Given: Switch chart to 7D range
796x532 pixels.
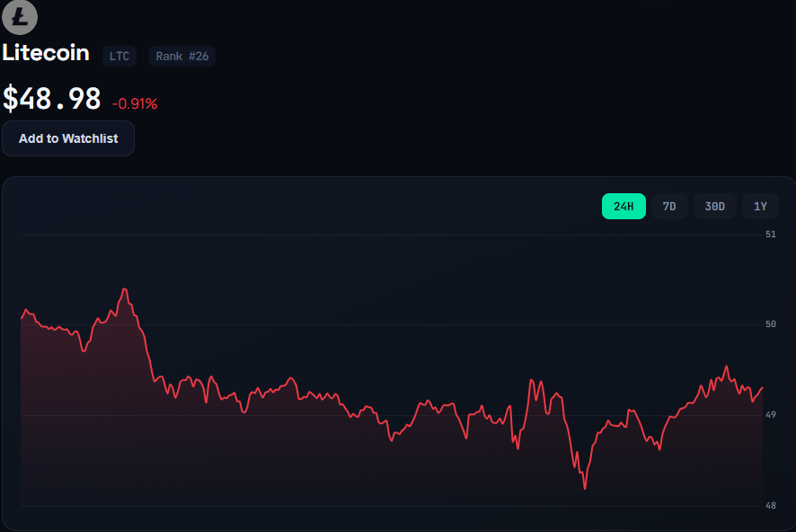Looking at the screenshot, I should (x=669, y=206).
